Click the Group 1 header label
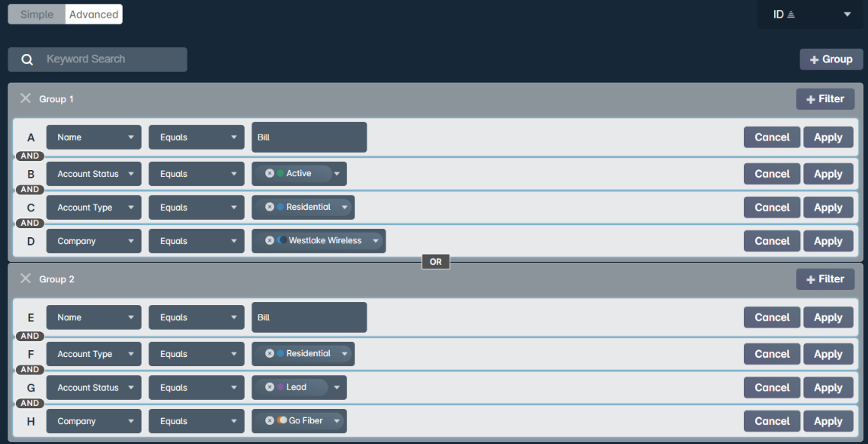 tap(56, 99)
